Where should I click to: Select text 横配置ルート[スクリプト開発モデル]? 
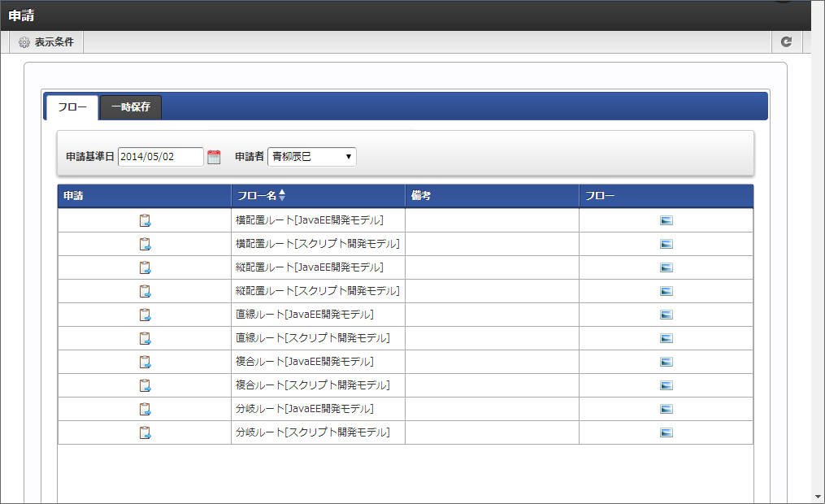point(317,244)
